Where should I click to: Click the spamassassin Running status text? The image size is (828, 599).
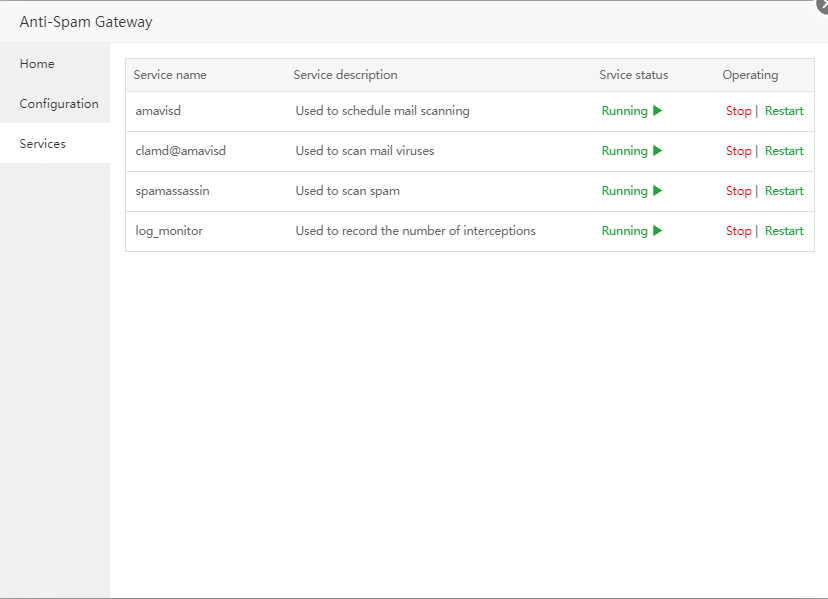coord(624,191)
